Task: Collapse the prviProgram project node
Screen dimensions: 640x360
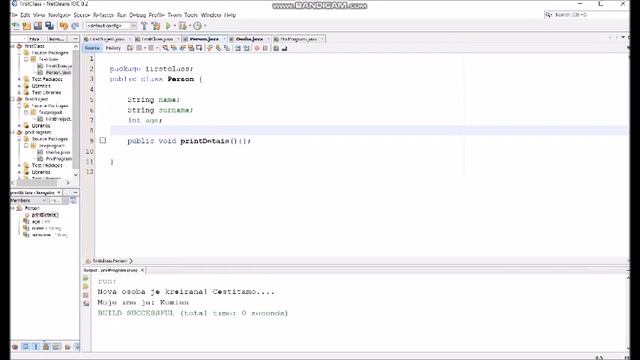Action: pos(12,132)
